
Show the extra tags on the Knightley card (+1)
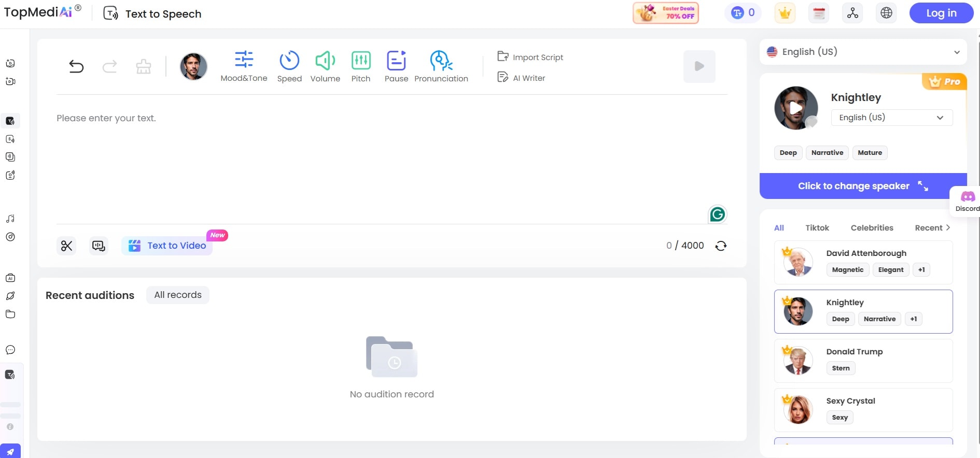pyautogui.click(x=914, y=319)
